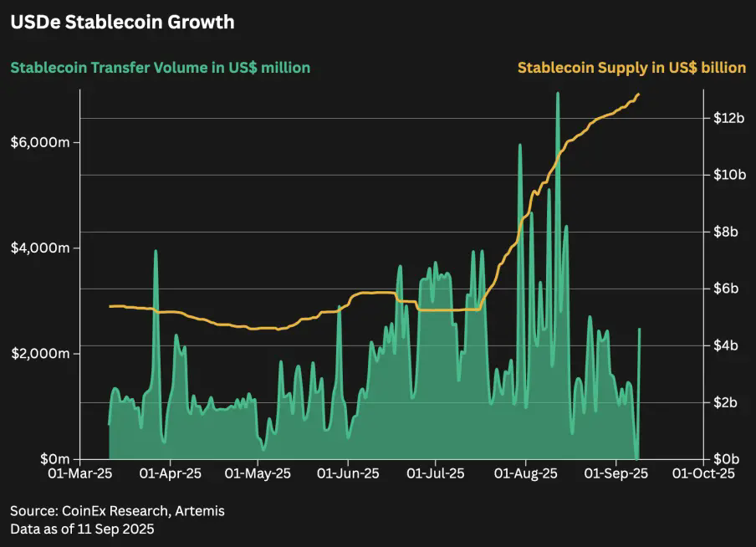Click the USDe Stablecoin Growth title
Viewport: 756px width, 547px height.
click(122, 23)
